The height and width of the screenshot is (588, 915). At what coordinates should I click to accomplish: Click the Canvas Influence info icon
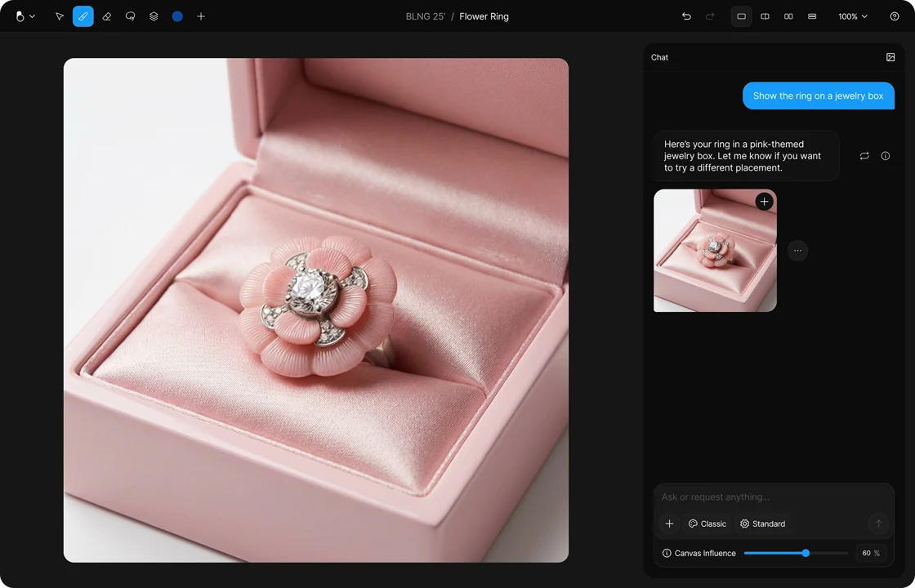667,553
